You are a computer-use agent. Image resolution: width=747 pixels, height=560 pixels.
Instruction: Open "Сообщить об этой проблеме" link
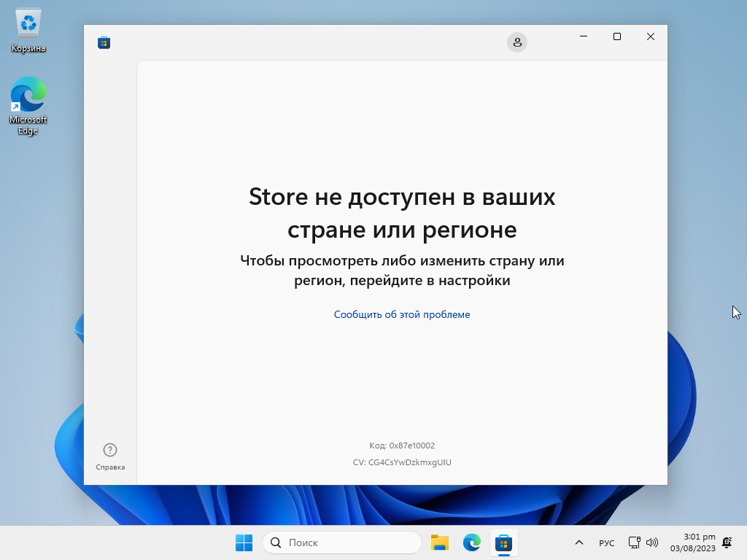(402, 314)
